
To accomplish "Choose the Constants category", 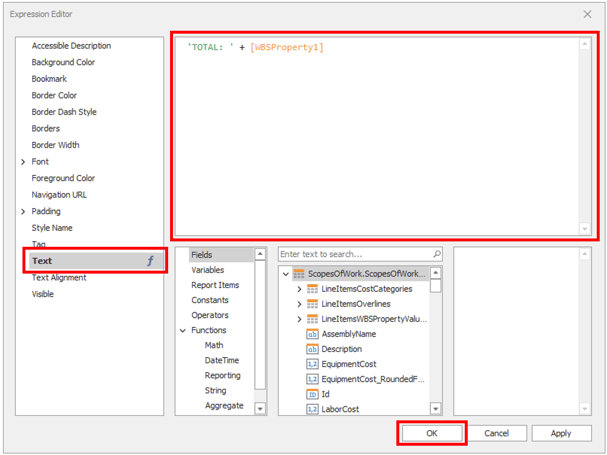I will pyautogui.click(x=210, y=300).
